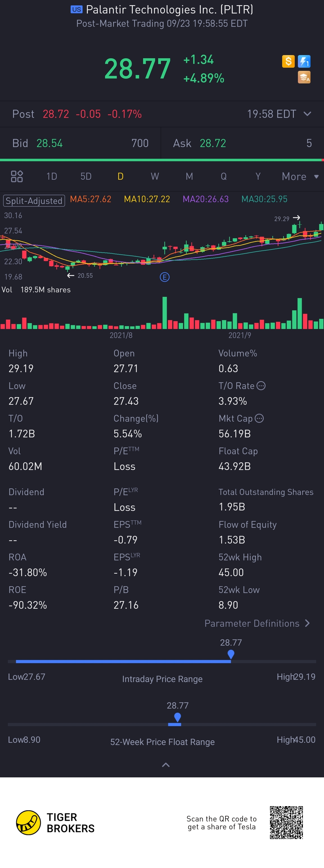The width and height of the screenshot is (324, 868).
Task: Tap the MA20:26.63 indicator label
Action: tap(206, 199)
